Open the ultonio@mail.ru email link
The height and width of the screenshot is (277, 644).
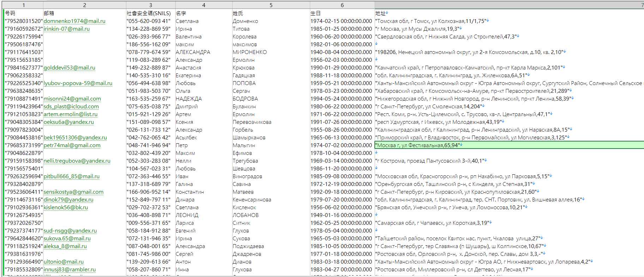point(64,262)
